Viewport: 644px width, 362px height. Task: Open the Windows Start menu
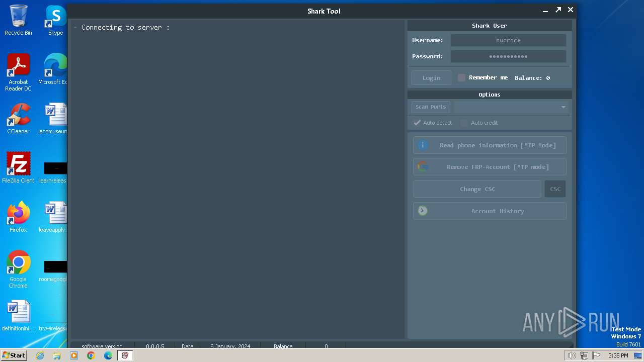[14, 355]
